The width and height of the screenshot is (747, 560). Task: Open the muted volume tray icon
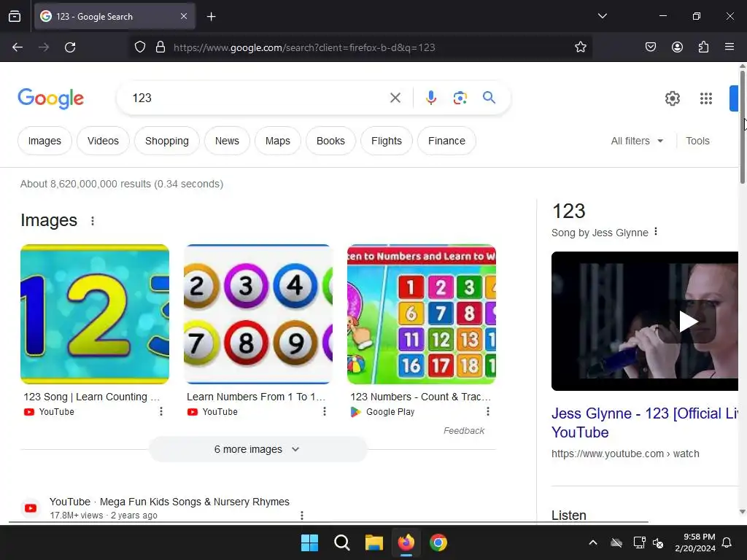point(658,542)
